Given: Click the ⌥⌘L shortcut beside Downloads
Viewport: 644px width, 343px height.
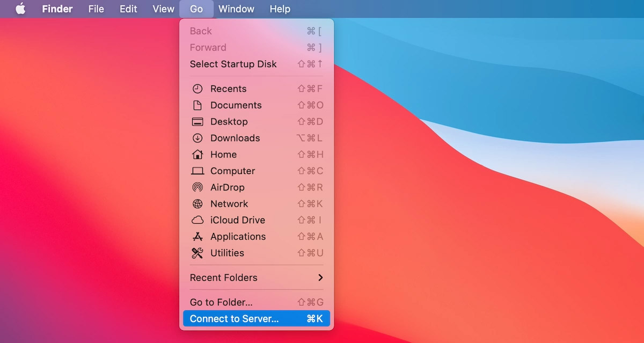Looking at the screenshot, I should (x=310, y=138).
